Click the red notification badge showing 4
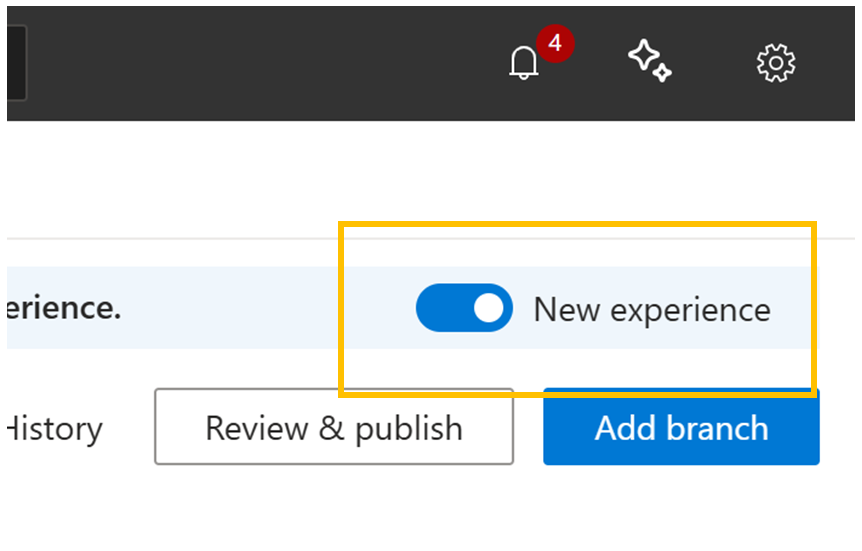This screenshot has height=551, width=862. pyautogui.click(x=555, y=44)
